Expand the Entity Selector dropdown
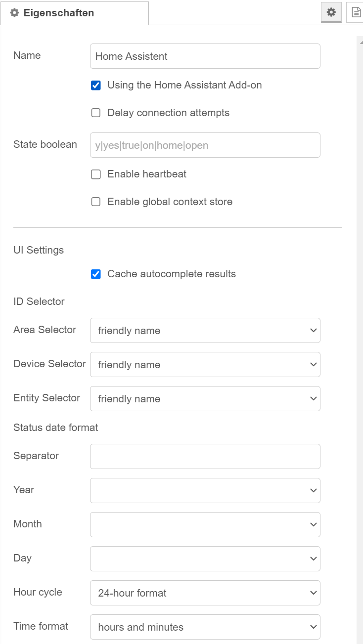 pyautogui.click(x=205, y=398)
